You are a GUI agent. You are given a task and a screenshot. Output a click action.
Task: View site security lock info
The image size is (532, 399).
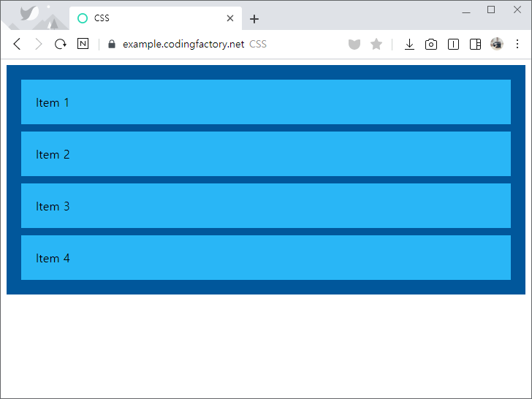pyautogui.click(x=112, y=44)
